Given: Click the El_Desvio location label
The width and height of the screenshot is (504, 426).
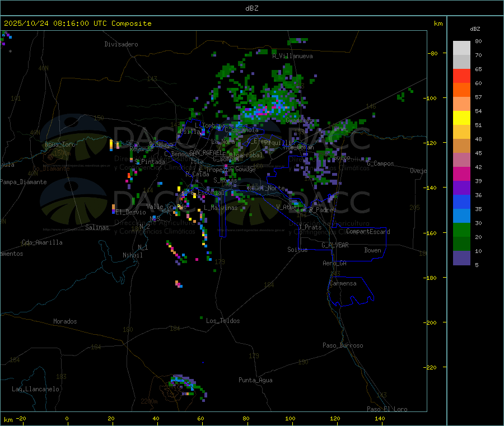Looking at the screenshot, I should [x=131, y=212].
